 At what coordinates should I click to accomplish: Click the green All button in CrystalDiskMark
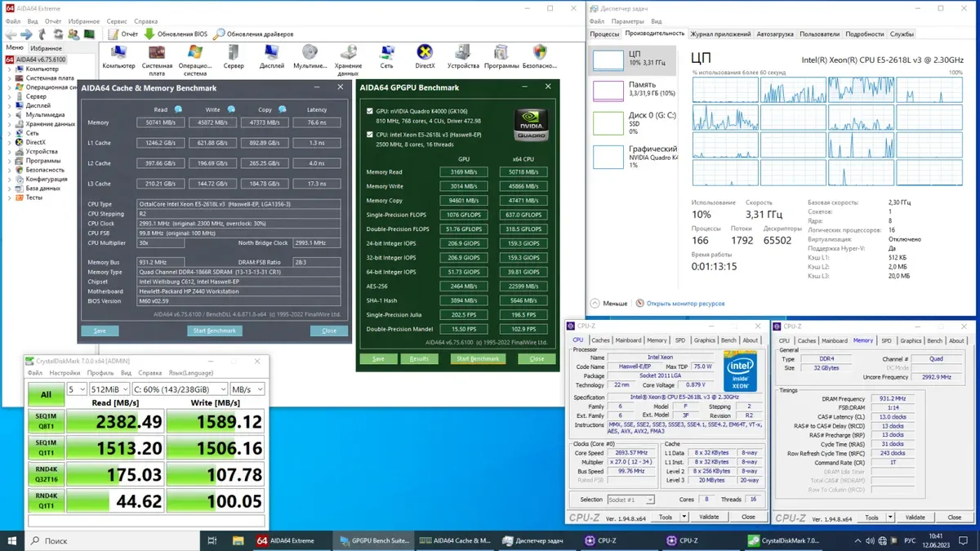tap(46, 394)
